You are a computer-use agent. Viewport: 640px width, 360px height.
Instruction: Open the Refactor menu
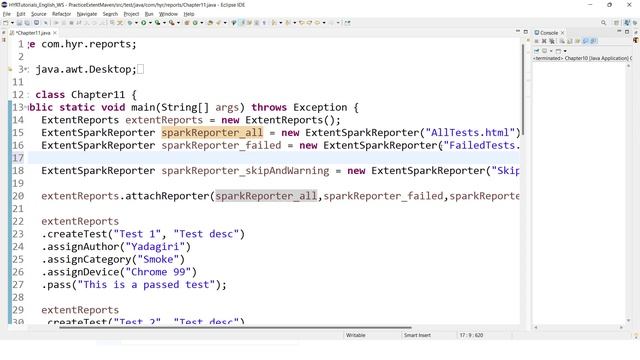click(62, 14)
